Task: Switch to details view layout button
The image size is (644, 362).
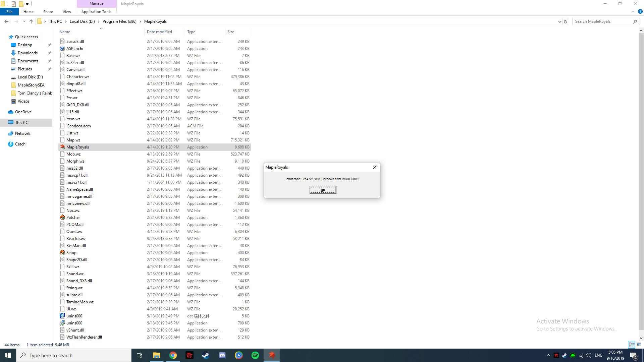Action: (632, 345)
